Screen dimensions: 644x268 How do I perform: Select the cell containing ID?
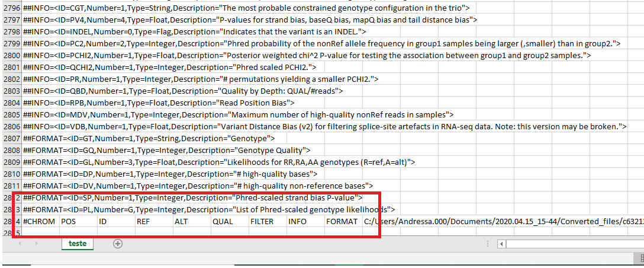tap(115, 221)
